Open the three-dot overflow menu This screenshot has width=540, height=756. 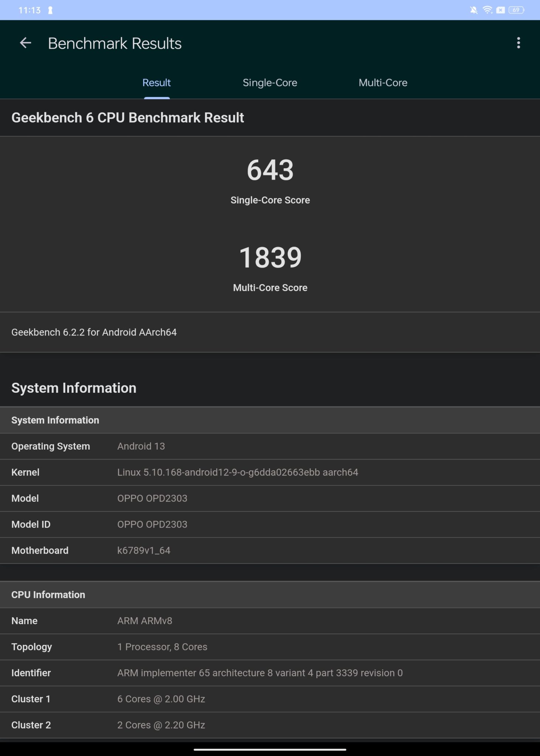tap(518, 43)
